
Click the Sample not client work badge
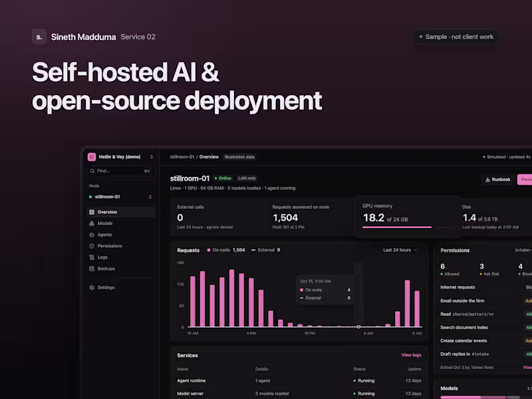coord(456,37)
